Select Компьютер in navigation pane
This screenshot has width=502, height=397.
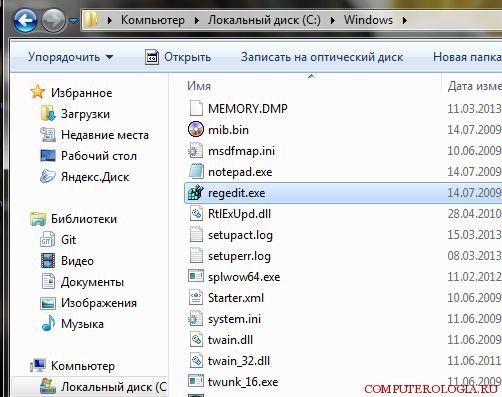click(83, 366)
